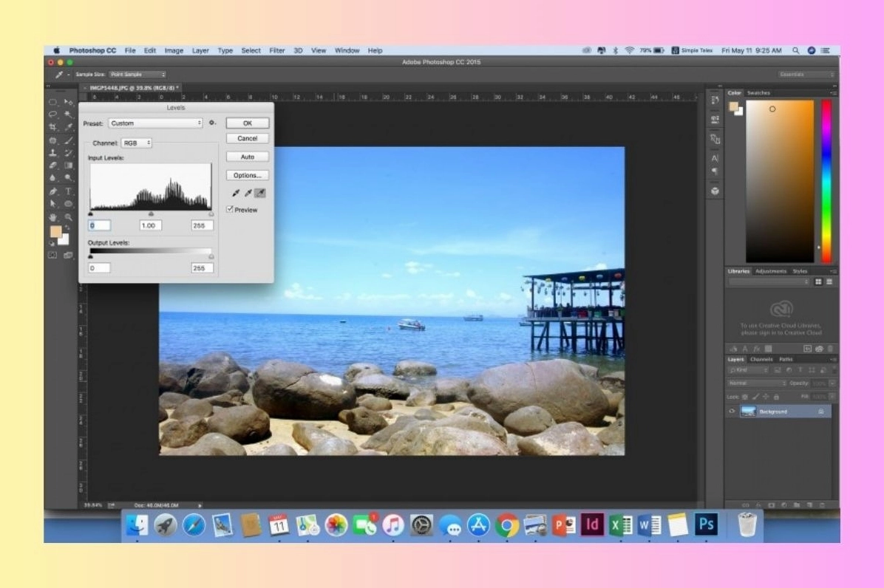Click the Options... button in Levels
The height and width of the screenshot is (588, 884).
(x=248, y=175)
